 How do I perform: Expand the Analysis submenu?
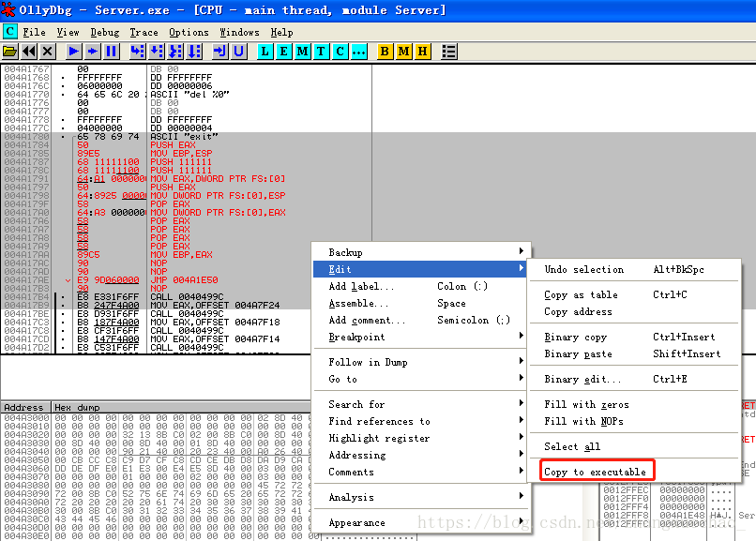tap(421, 497)
